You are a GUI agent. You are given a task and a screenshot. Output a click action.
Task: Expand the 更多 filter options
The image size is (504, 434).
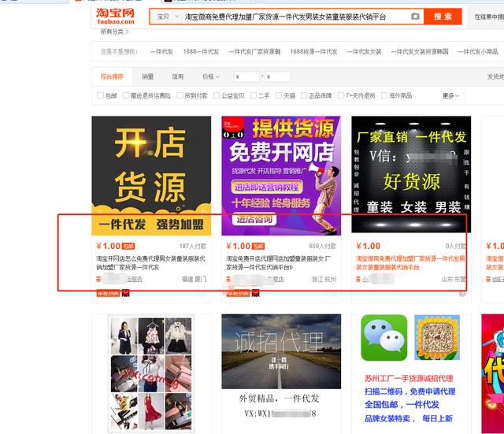(450, 95)
